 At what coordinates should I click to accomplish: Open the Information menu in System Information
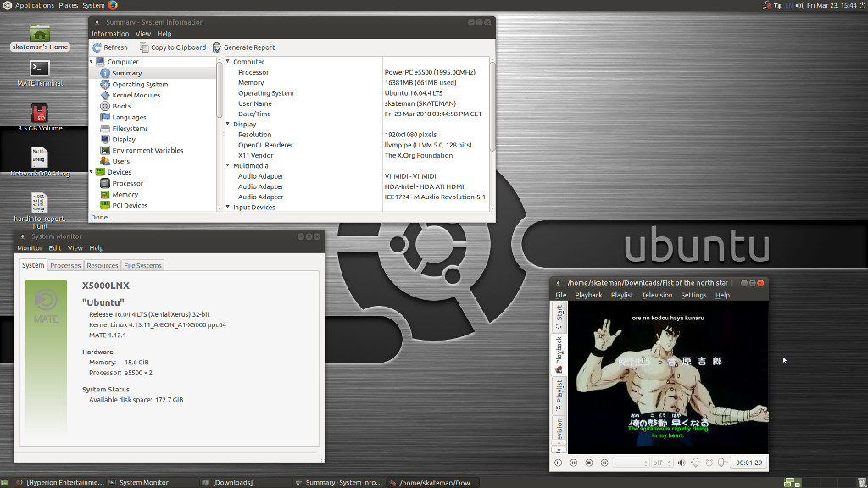point(110,34)
